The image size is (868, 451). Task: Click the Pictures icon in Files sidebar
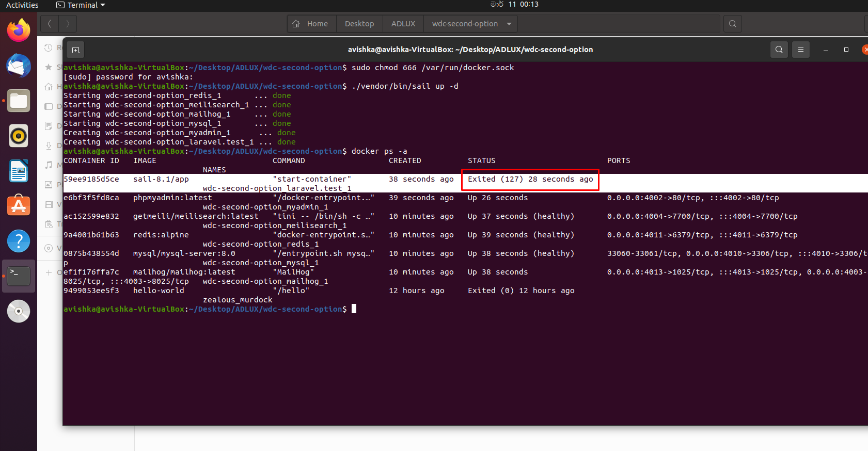pyautogui.click(x=49, y=184)
